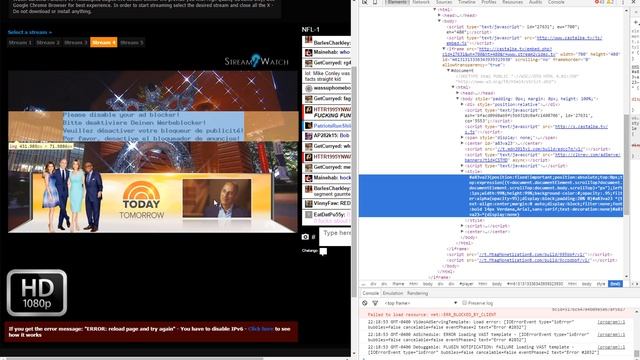Open the Audits tab in DevTools
640x360 pixels.
(535, 2)
